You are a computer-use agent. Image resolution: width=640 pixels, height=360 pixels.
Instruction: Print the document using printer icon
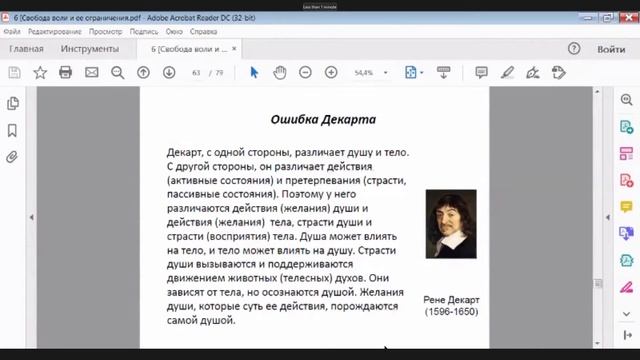coord(65,72)
